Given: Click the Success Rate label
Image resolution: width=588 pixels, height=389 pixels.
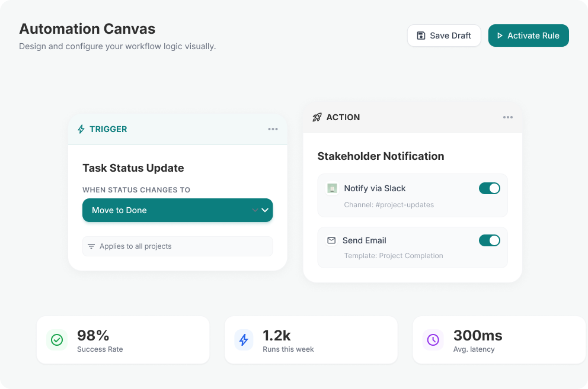Looking at the screenshot, I should pos(100,349).
